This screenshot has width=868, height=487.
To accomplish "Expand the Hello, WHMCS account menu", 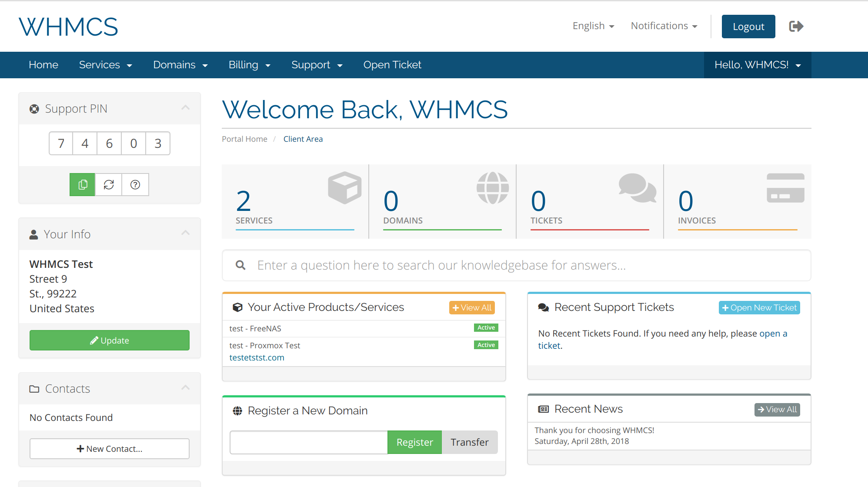I will pyautogui.click(x=757, y=65).
